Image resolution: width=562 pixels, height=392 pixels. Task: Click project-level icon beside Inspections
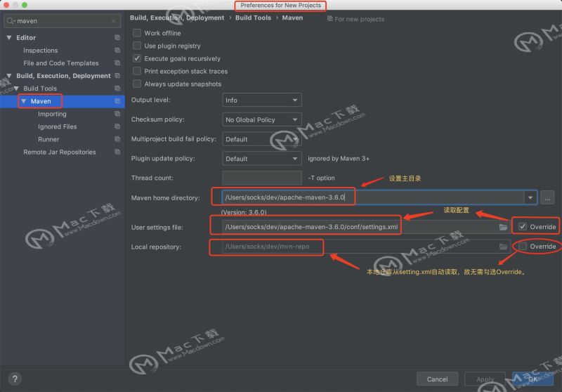117,50
